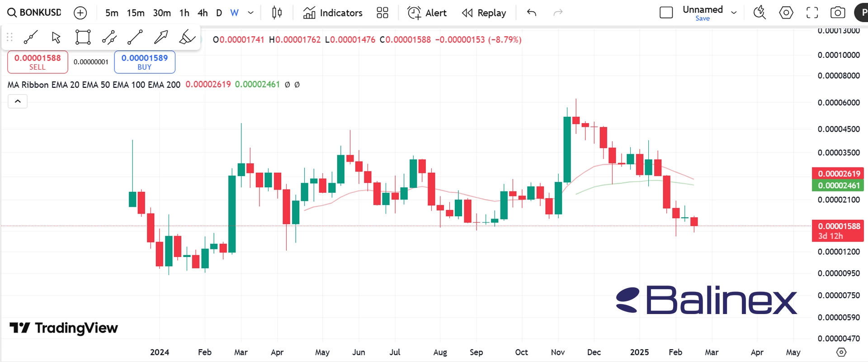Take a chart snapshot with camera icon
This screenshot has width=868, height=362.
tap(838, 13)
